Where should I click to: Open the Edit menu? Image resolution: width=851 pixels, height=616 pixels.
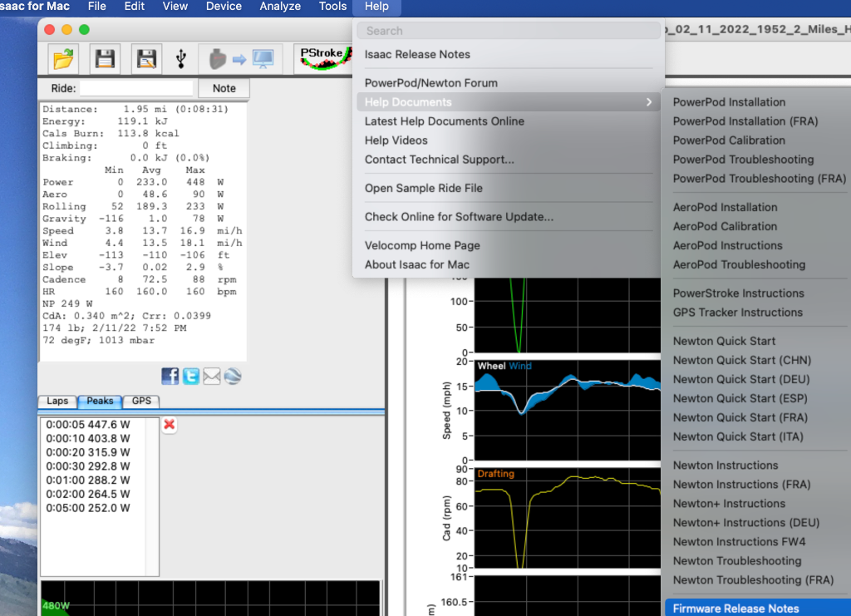(x=134, y=7)
